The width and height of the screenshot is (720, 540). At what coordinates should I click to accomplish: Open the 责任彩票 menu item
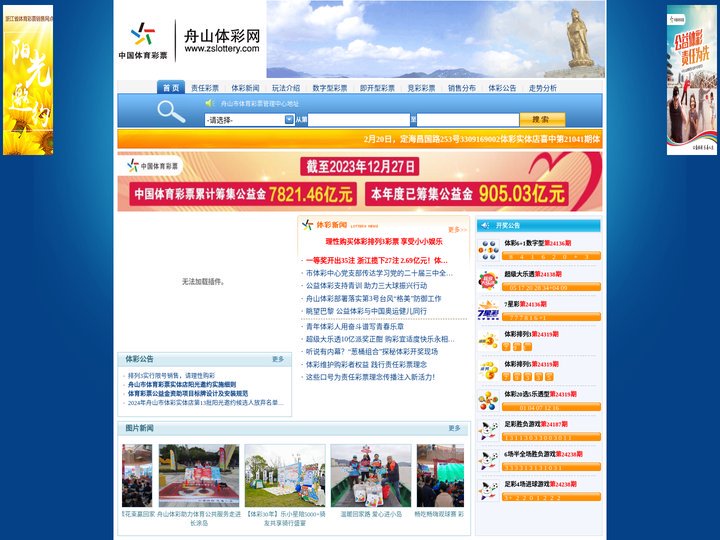tap(205, 88)
